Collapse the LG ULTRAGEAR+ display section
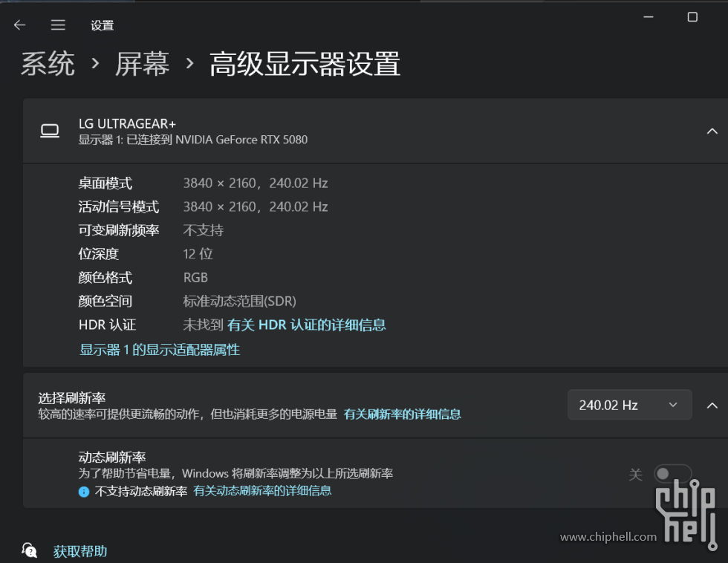 pos(712,131)
